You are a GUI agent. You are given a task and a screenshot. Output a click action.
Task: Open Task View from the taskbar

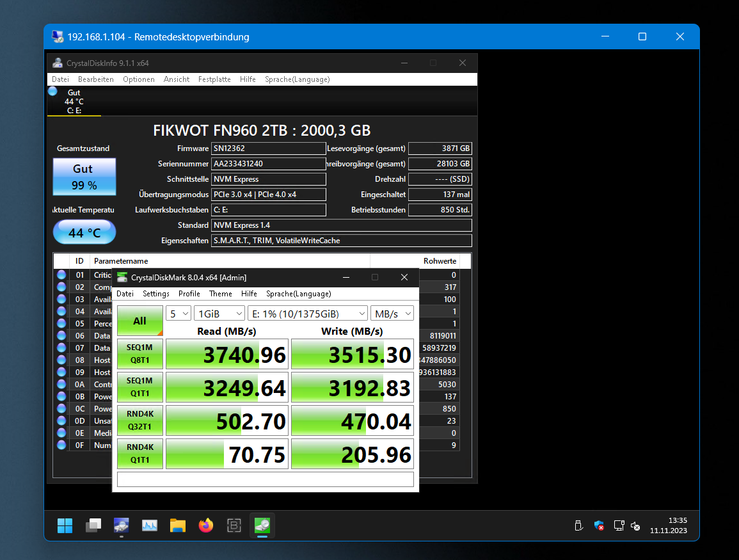tap(93, 525)
